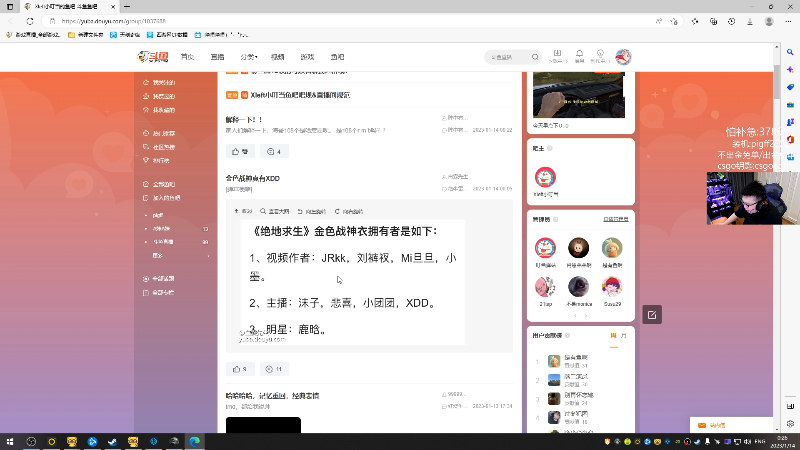Screen dimensions: 800x450
Task: Open the Douyu logo home link
Action: coord(153,57)
